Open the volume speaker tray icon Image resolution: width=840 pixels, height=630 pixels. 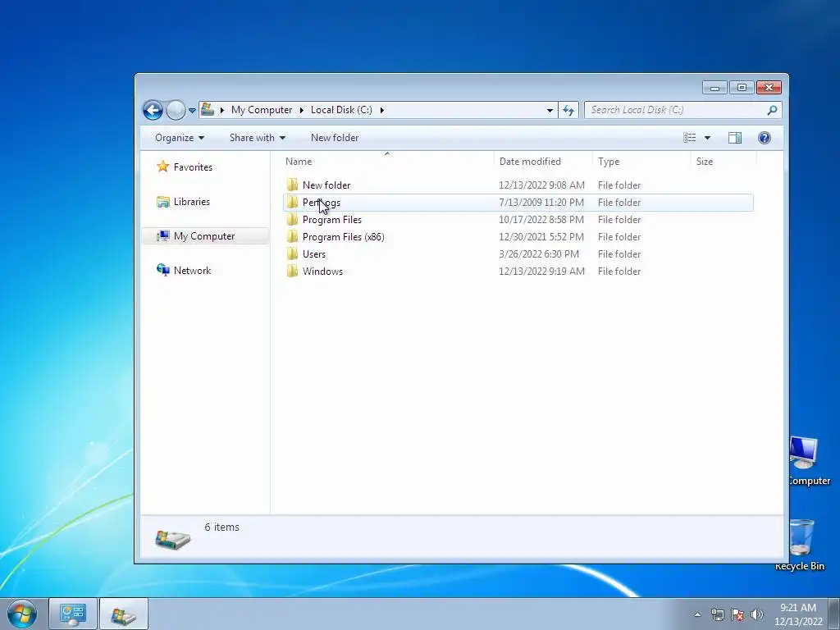756,614
